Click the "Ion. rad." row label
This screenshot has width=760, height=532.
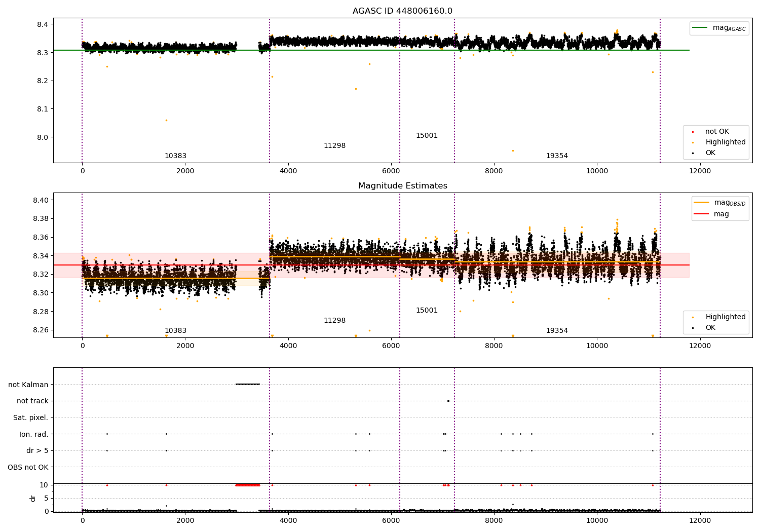coord(34,434)
